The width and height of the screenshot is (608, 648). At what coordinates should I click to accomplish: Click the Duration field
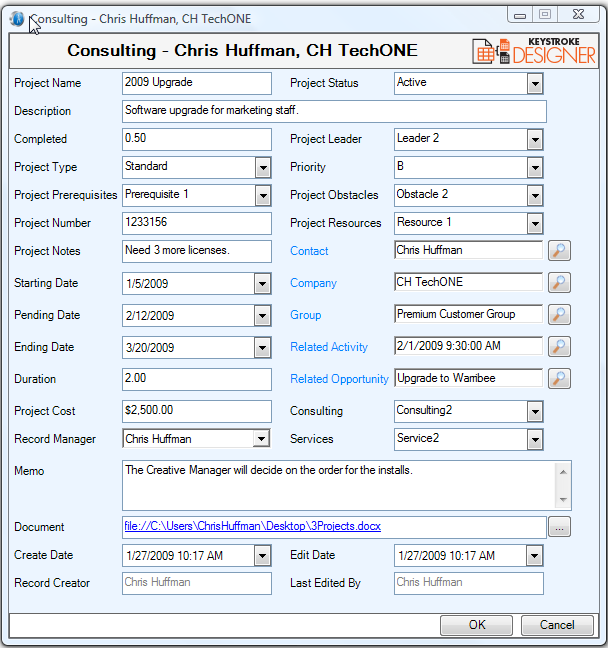(197, 379)
